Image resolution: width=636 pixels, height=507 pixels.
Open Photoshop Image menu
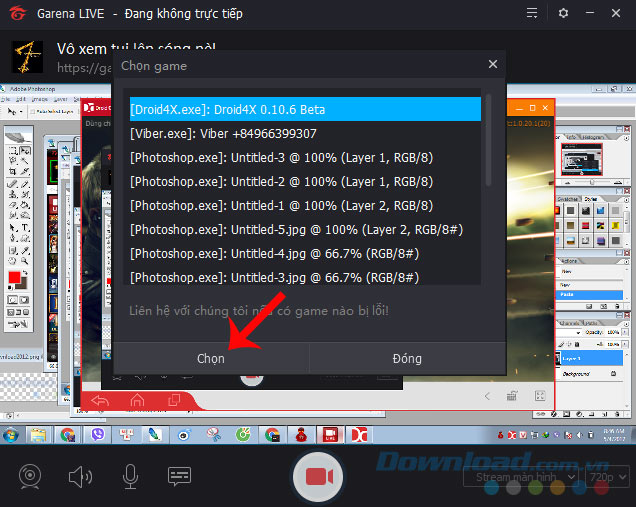(x=39, y=99)
